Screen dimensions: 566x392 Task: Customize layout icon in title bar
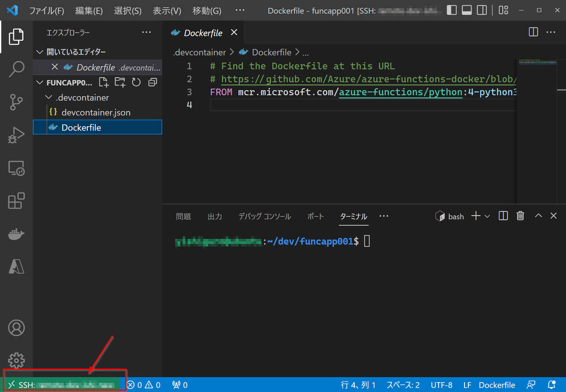point(503,10)
